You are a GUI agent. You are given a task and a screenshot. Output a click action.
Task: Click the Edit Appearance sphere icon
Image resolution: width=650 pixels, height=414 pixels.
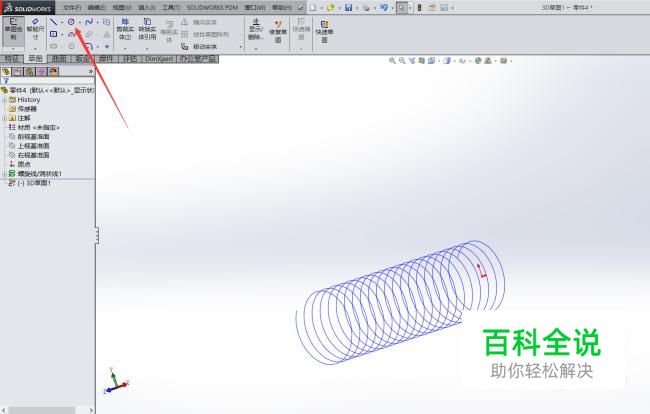(x=478, y=61)
